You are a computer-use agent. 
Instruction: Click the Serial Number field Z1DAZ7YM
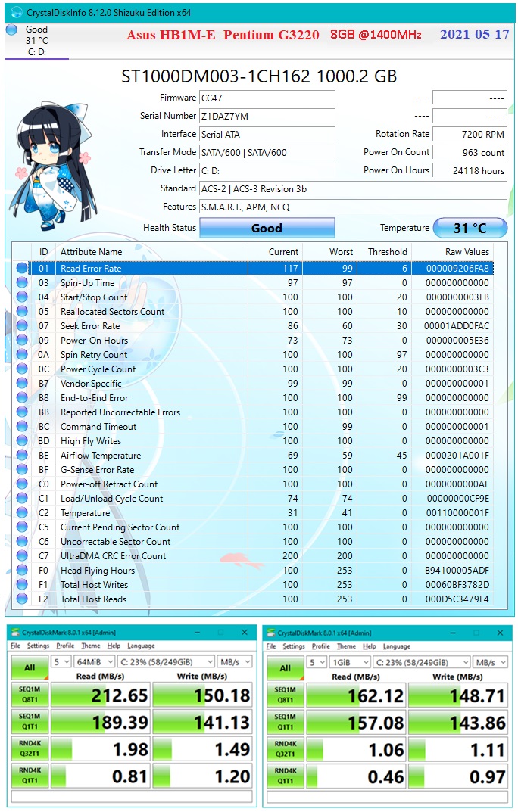267,116
